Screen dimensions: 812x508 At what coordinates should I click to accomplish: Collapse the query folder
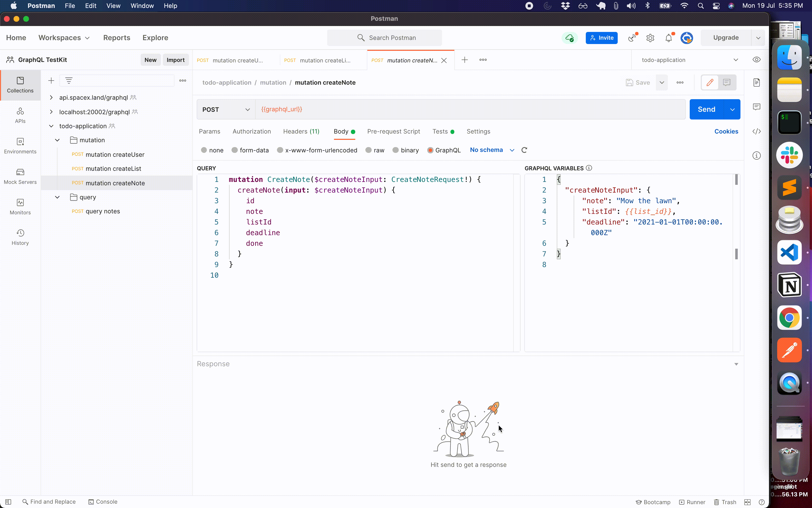click(x=57, y=197)
